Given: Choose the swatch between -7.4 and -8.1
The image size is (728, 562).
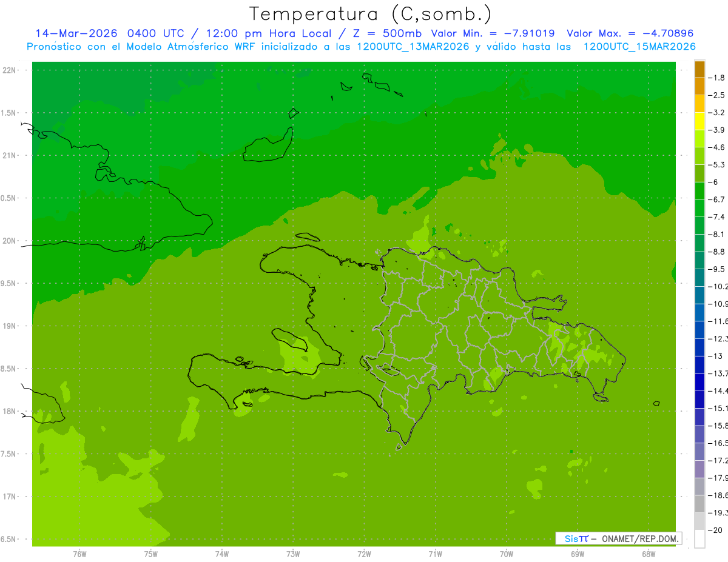Looking at the screenshot, I should tap(699, 226).
